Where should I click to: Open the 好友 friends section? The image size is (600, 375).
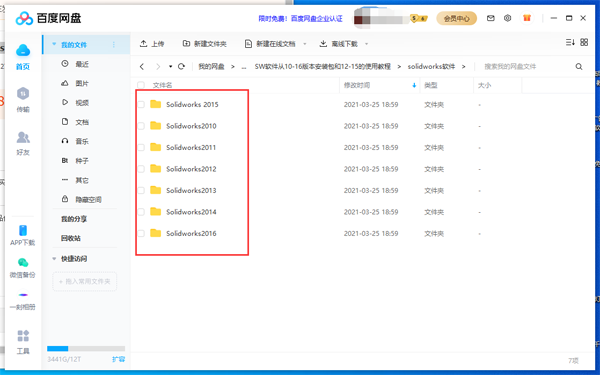23,143
